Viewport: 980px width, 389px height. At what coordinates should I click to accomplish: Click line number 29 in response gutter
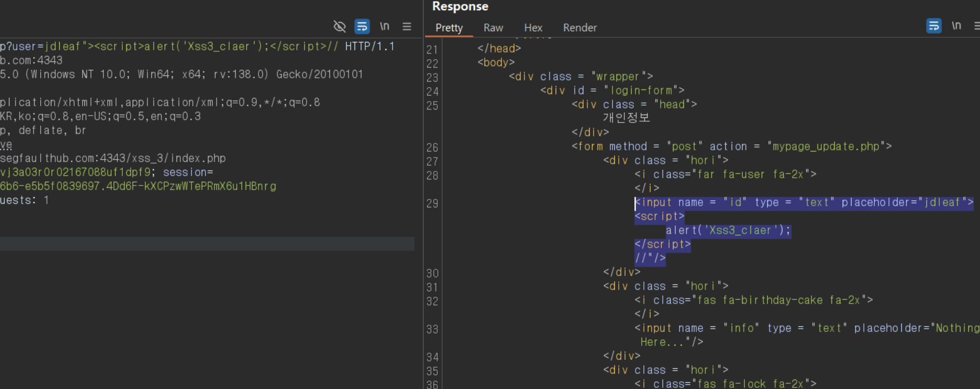pos(432,203)
